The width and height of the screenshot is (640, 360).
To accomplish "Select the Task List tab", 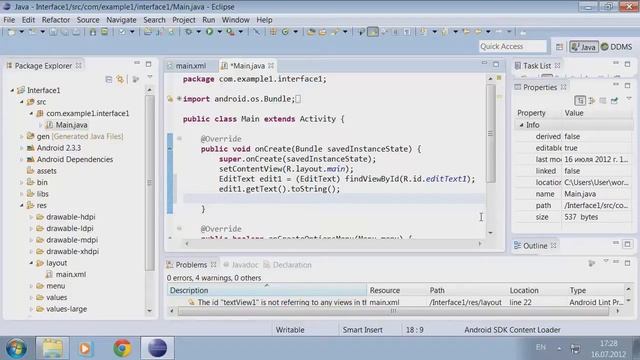I will coord(537,66).
